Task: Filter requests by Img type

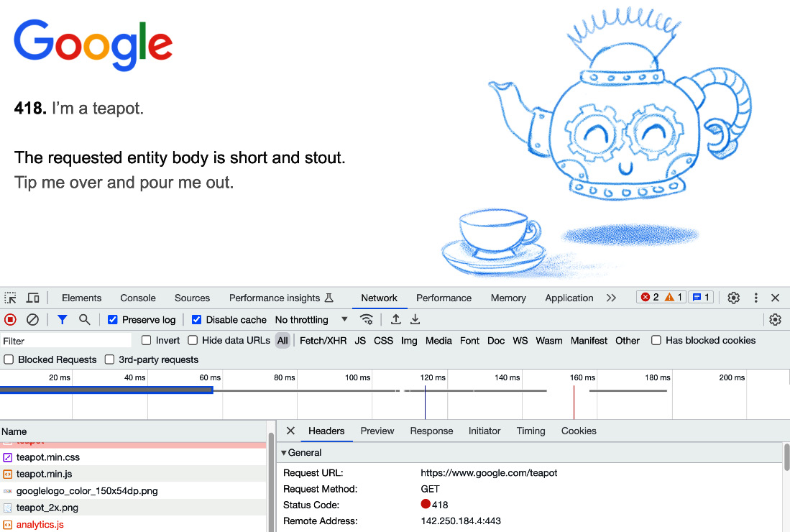Action: pyautogui.click(x=409, y=341)
